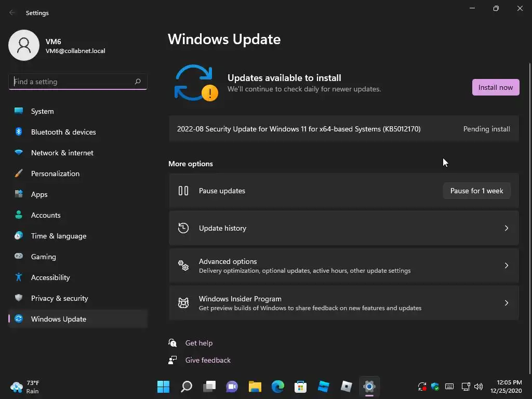Click the search magnifier in Find a setting
Viewport: 532px width, 399px height.
pos(137,82)
